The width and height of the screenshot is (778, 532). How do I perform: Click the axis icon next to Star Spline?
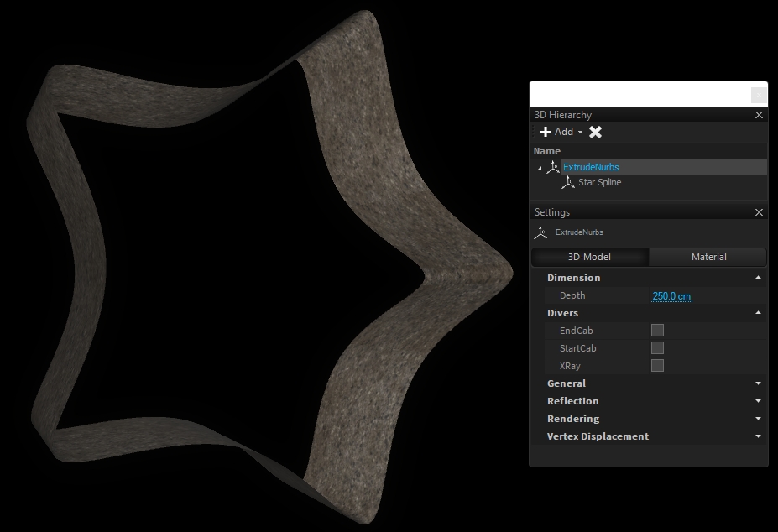(568, 182)
